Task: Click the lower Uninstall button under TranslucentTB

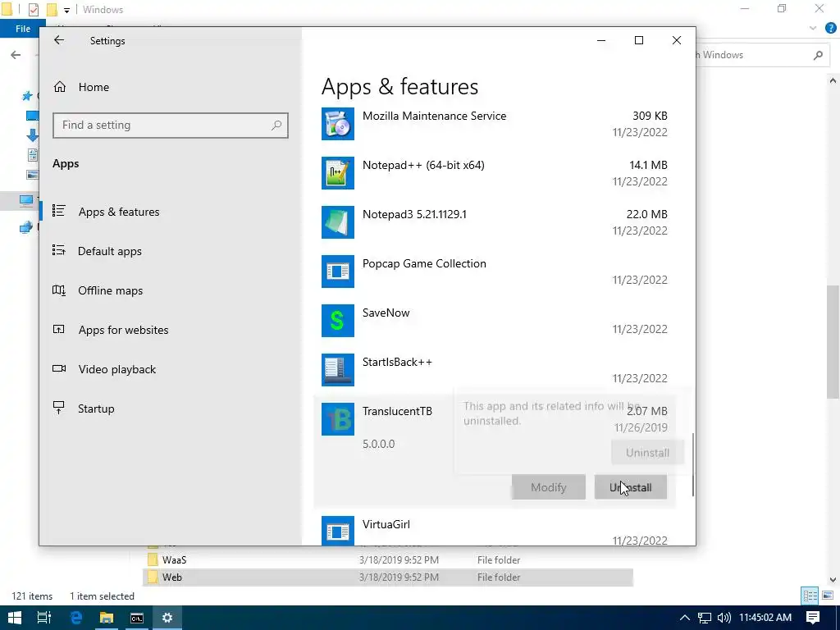Action: (631, 487)
